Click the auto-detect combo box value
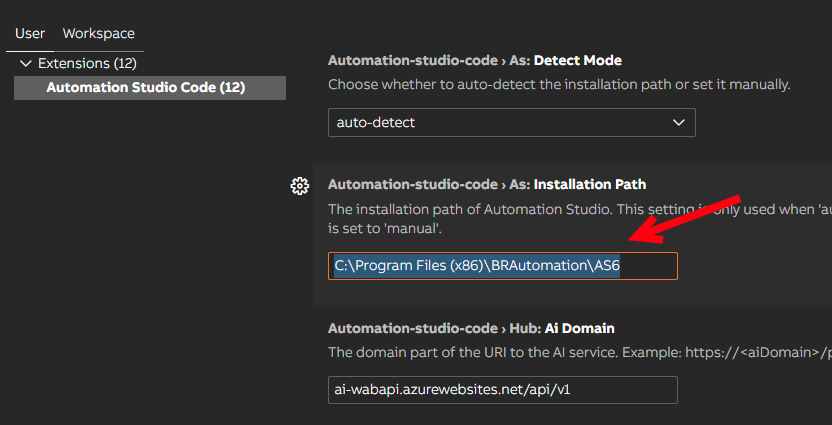Image resolution: width=832 pixels, height=425 pixels. click(x=375, y=123)
